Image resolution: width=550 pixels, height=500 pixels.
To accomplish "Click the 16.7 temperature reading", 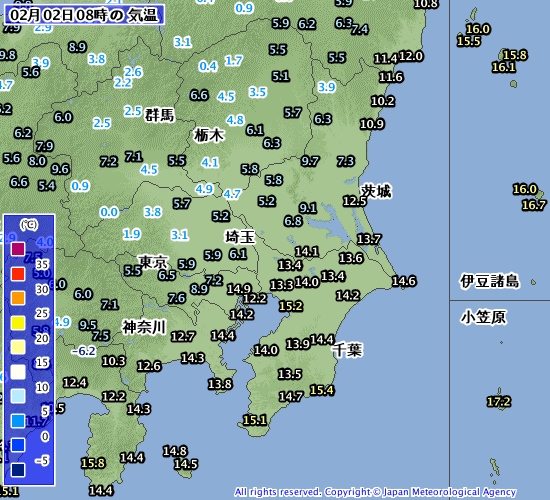I will [534, 205].
